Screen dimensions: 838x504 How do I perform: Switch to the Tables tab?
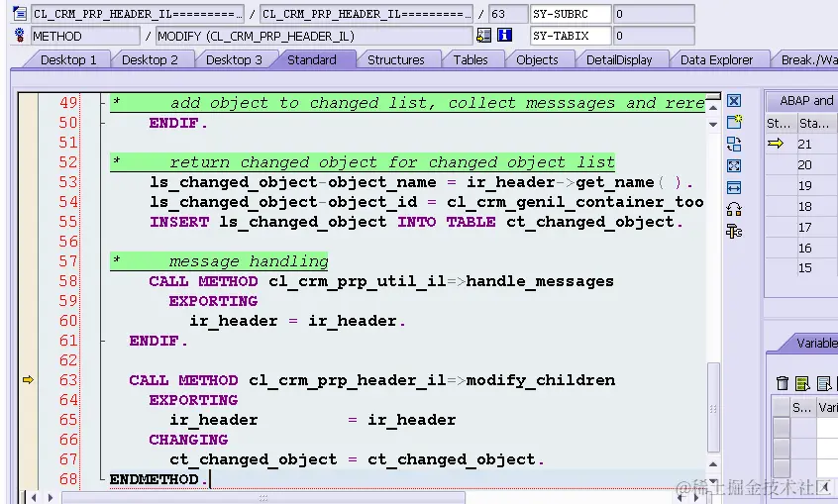tap(471, 59)
